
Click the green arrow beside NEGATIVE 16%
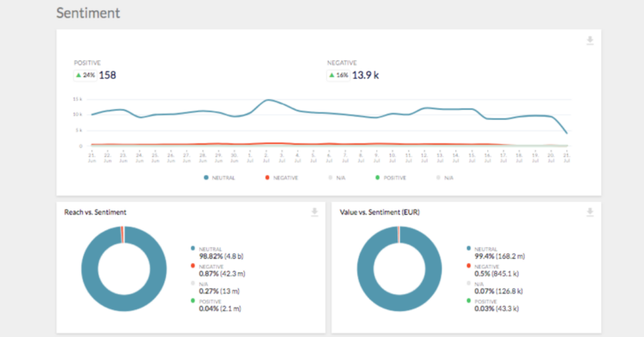(332, 75)
